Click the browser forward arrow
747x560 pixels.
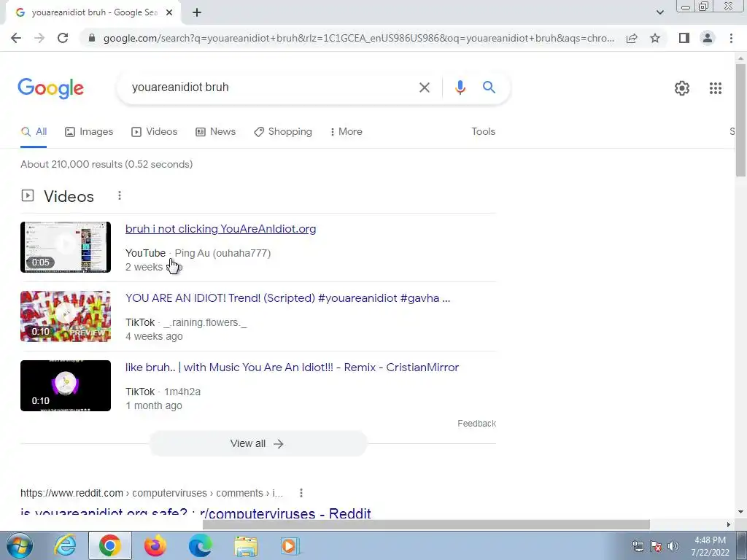(x=39, y=38)
